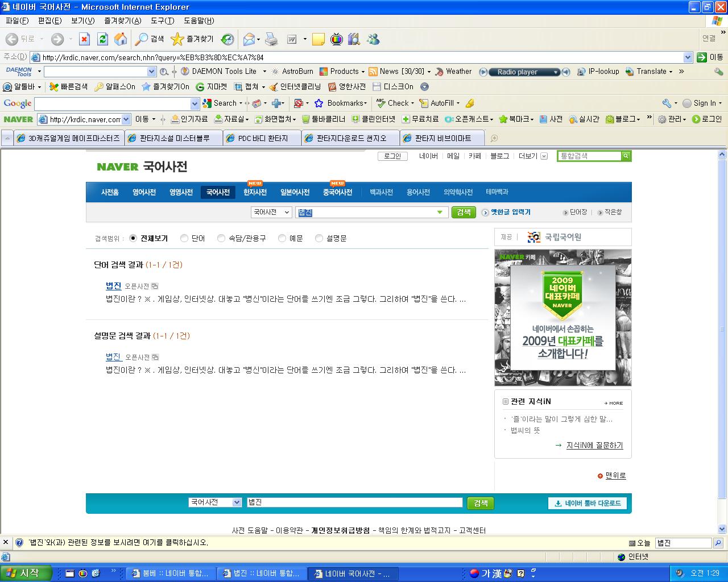Open the 국어사전 select beside the top search box
The image size is (728, 582).
[x=271, y=212]
